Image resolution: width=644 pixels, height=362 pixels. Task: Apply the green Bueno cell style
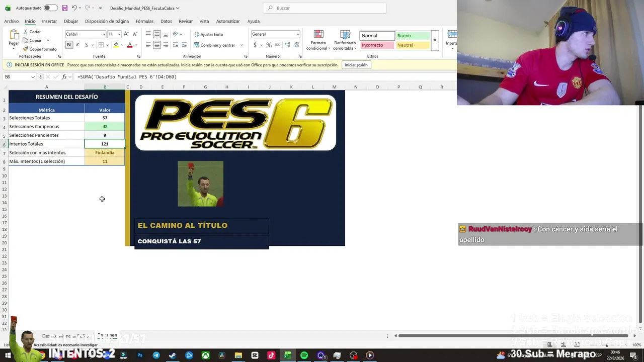413,36
